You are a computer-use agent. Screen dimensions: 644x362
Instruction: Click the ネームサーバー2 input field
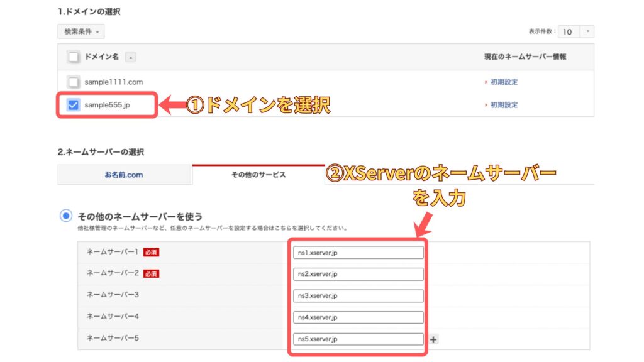point(358,274)
